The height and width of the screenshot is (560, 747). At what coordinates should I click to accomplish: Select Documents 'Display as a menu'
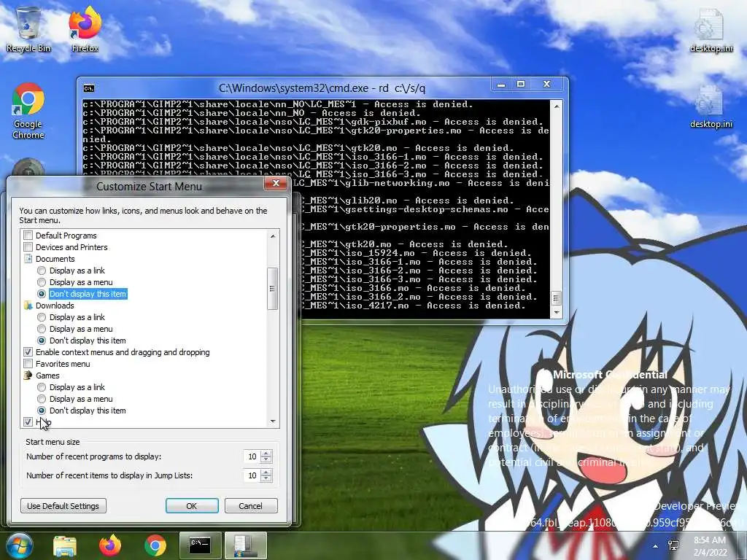pos(42,282)
